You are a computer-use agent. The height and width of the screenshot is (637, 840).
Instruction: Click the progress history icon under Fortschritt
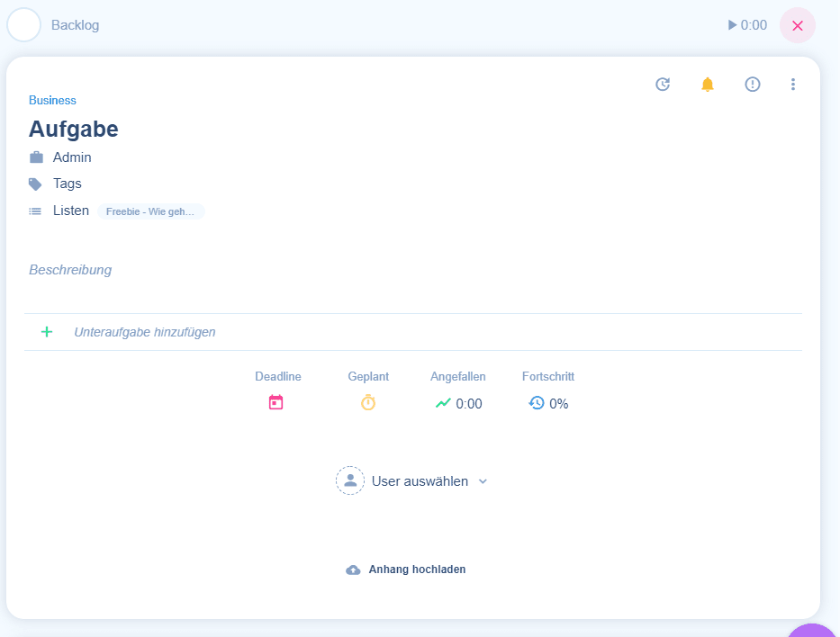click(537, 402)
